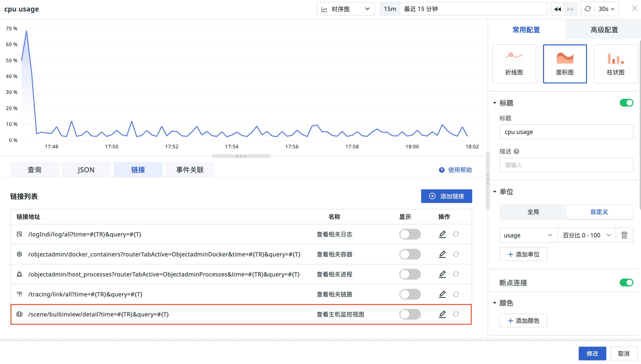Collapse the 颜色 section
Screen dimensions: 641x364
pos(495,303)
